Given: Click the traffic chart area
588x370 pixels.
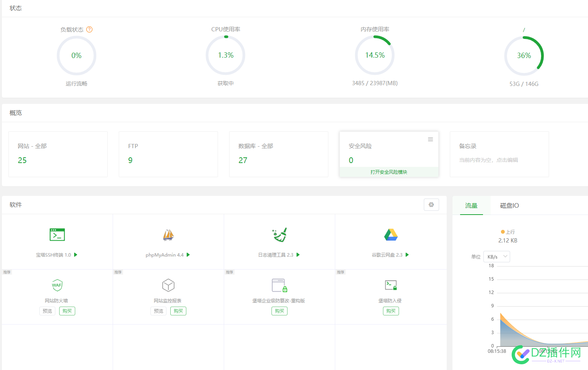Looking at the screenshot, I should pos(542,305).
